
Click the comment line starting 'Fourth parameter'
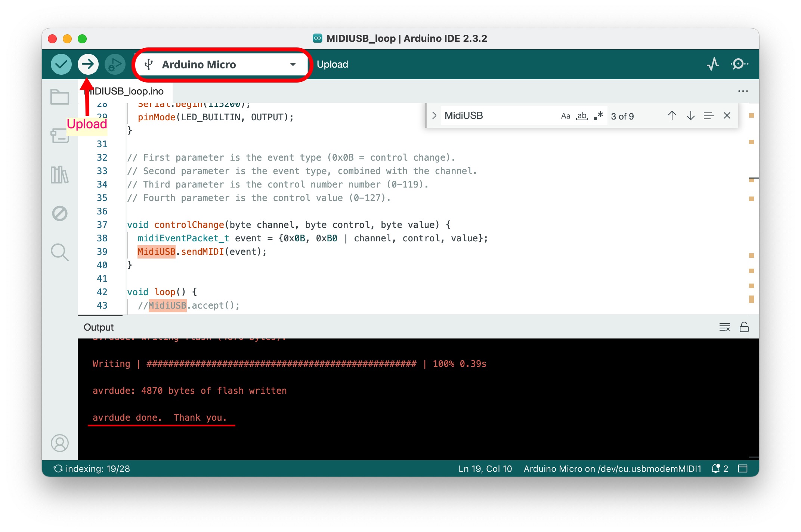(259, 198)
